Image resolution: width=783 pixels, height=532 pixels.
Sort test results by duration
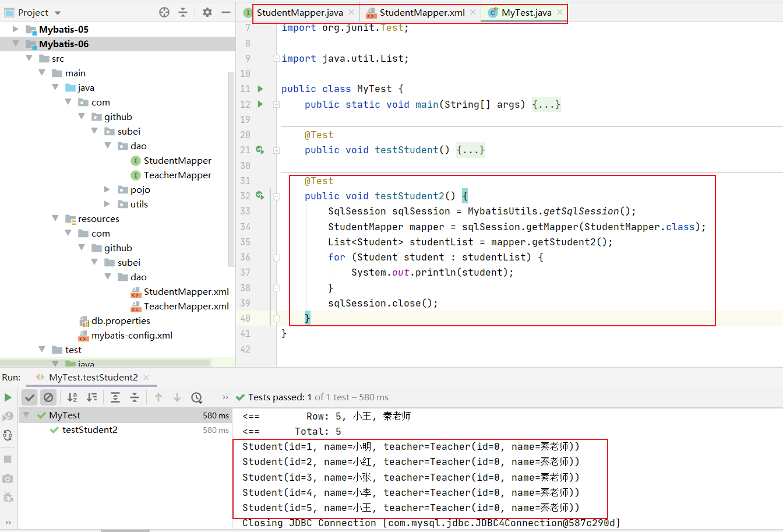(92, 397)
